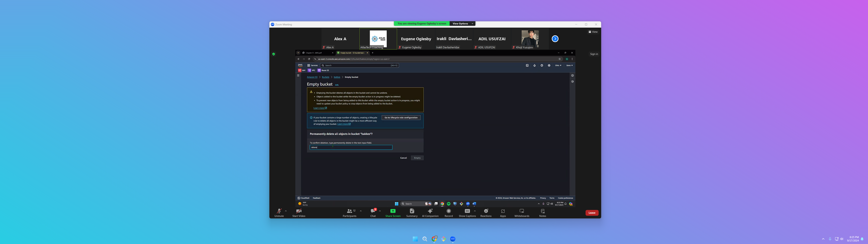This screenshot has height=244, width=868.
Task: Start recording the meeting
Action: tap(448, 212)
